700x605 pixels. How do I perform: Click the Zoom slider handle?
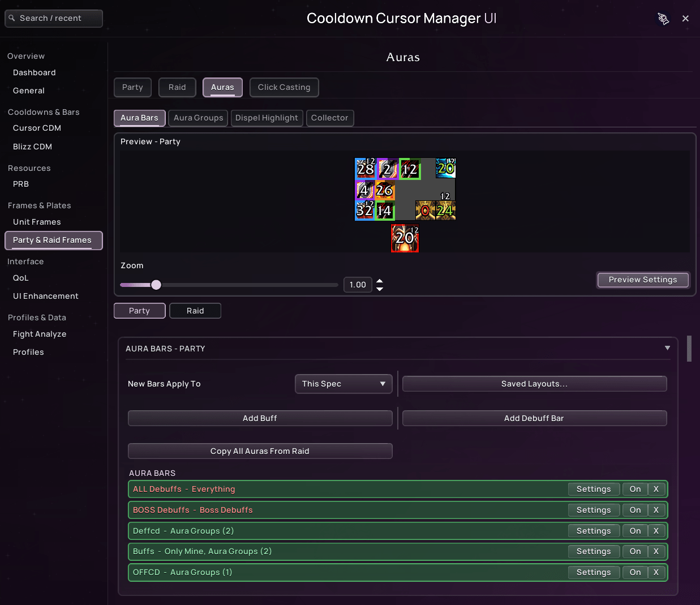[156, 285]
